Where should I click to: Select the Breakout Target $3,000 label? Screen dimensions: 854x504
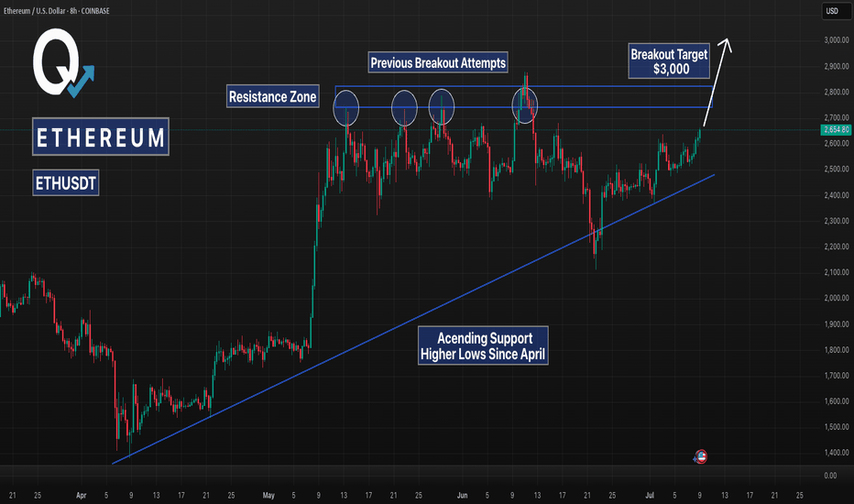pyautogui.click(x=669, y=61)
